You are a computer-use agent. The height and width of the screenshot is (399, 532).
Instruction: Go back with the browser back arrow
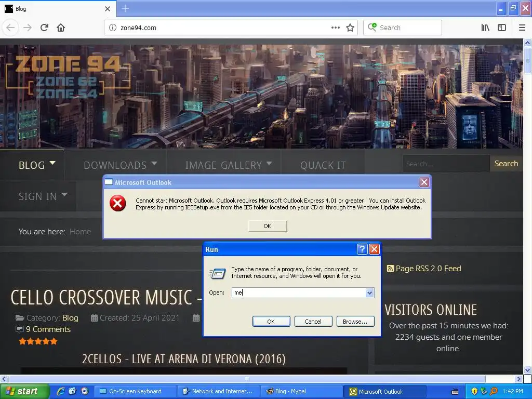click(x=10, y=28)
